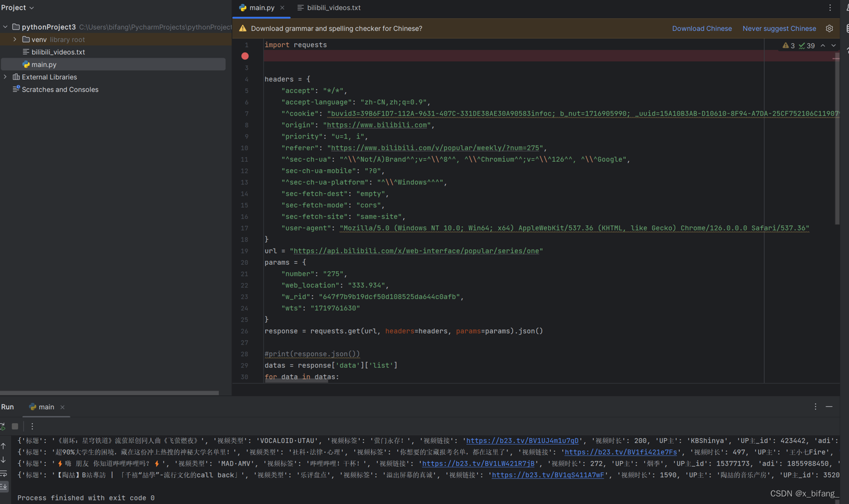Open Run tool window options menu
The width and height of the screenshot is (849, 504).
coord(815,407)
